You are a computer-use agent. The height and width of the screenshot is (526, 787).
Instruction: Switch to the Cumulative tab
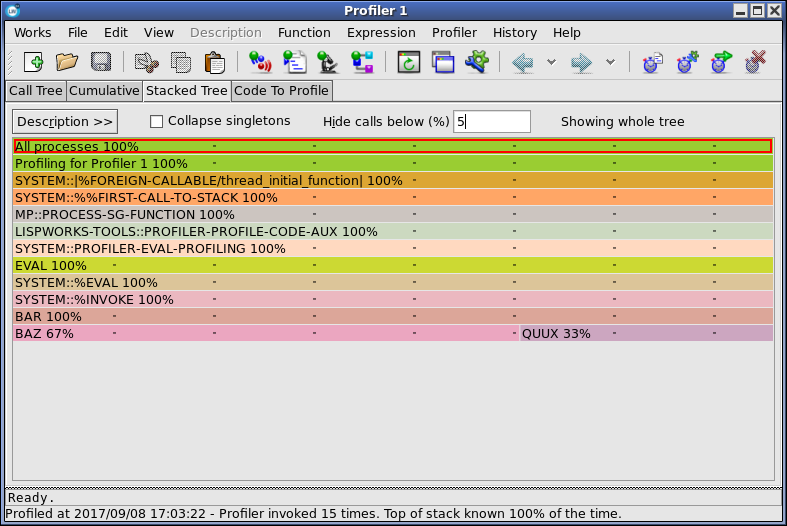[104, 91]
